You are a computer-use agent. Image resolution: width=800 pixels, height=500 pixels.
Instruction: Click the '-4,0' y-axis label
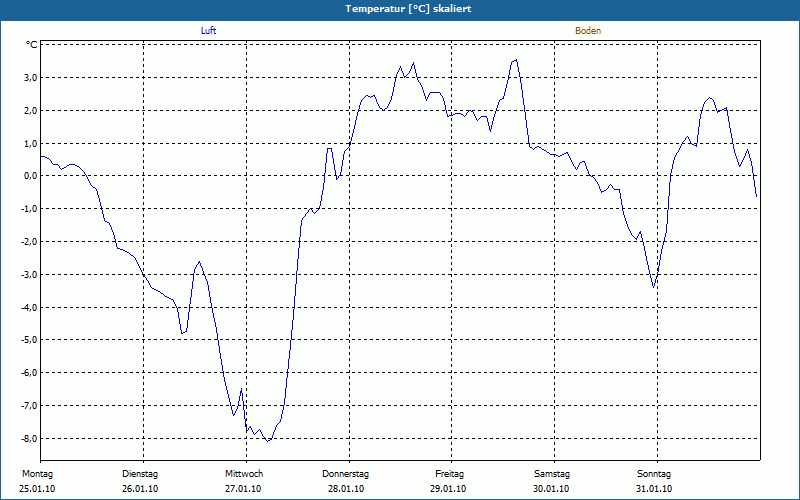click(x=30, y=307)
